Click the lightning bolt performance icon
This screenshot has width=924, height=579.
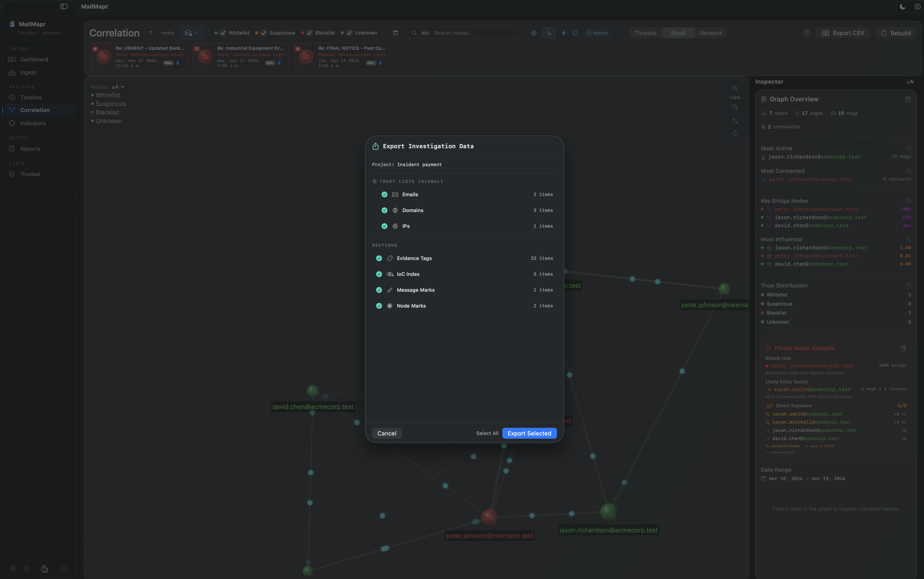tap(563, 33)
